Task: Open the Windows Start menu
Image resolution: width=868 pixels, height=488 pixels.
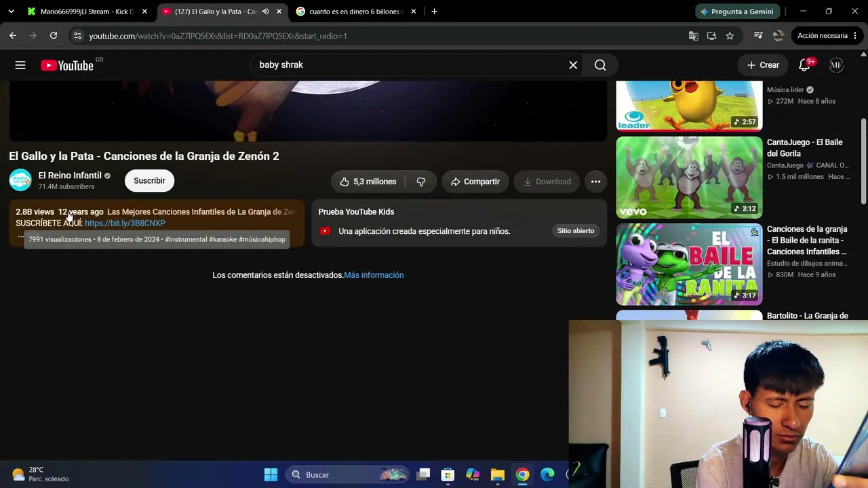Action: click(x=271, y=474)
